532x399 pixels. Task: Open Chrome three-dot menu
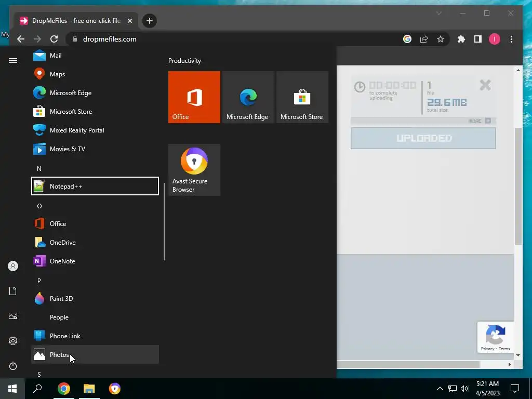point(511,39)
